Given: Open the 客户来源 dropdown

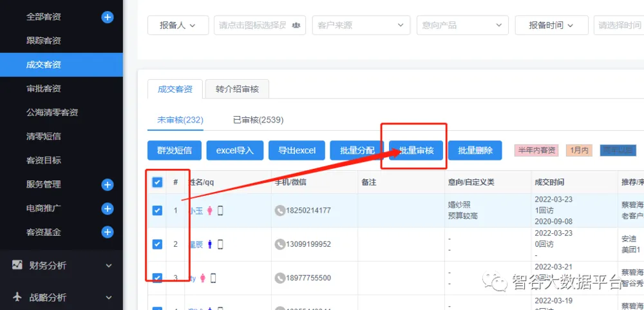Looking at the screenshot, I should 361,25.
